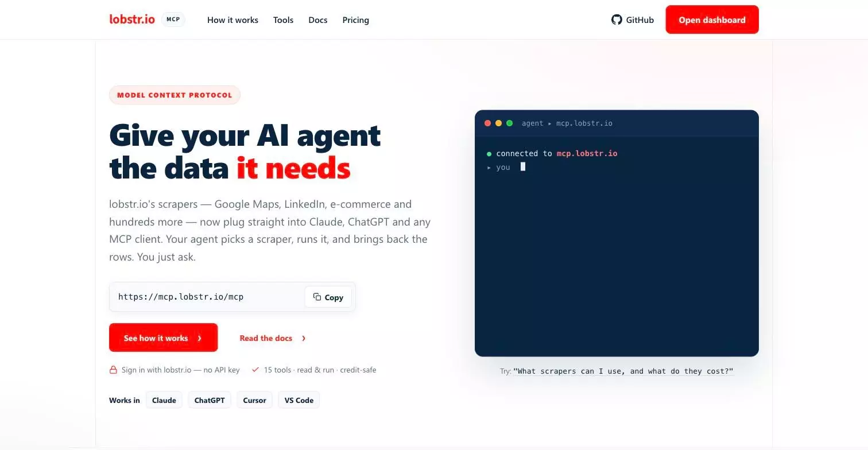Click the 15 tools read & run text
The image size is (868, 450).
coord(320,370)
